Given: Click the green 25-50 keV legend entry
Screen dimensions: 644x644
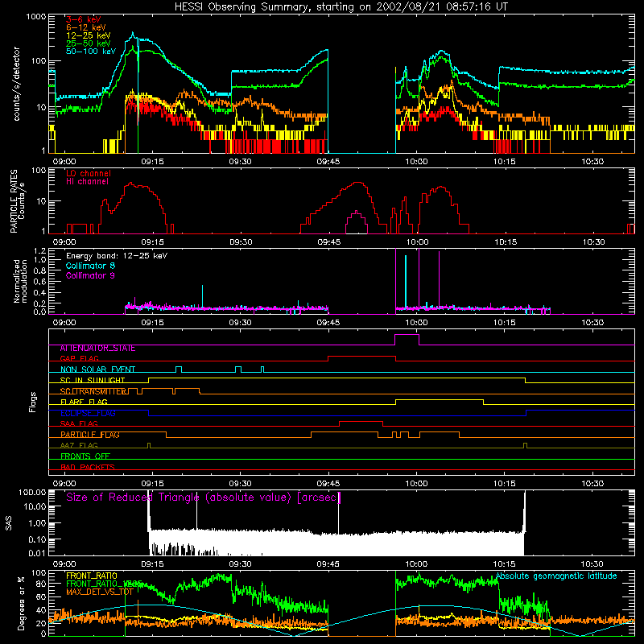Looking at the screenshot, I should point(89,43).
